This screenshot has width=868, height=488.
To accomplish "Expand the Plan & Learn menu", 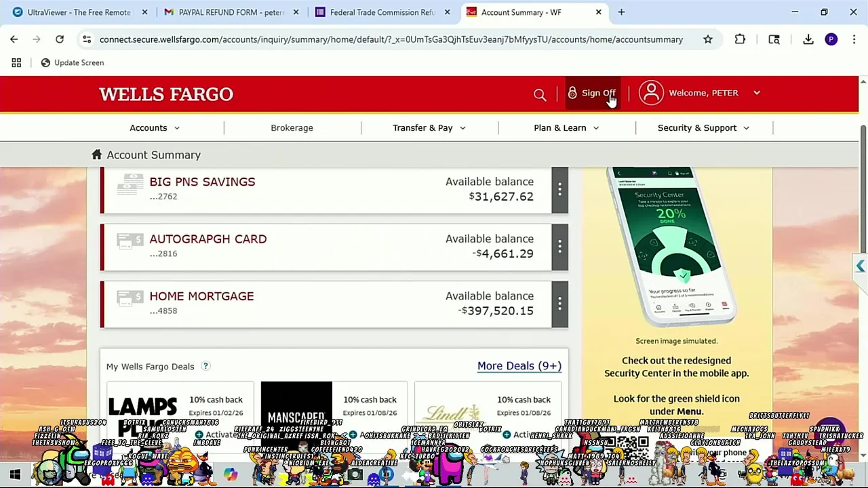I will (566, 127).
